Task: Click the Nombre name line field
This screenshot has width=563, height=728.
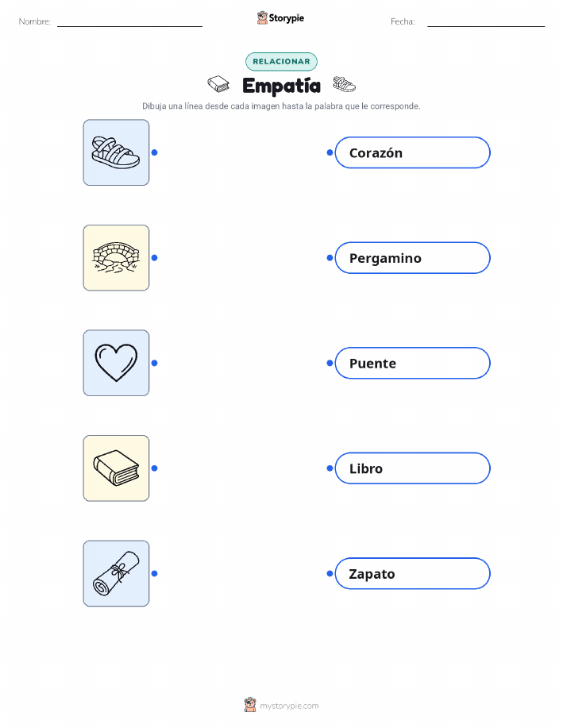Action: click(x=129, y=21)
